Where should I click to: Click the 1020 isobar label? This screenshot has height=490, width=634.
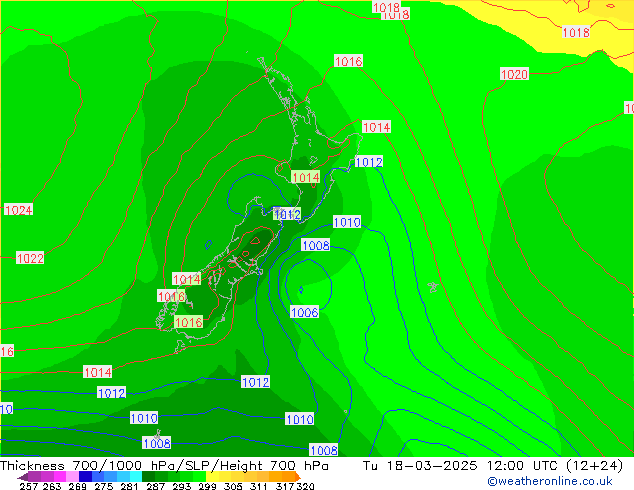click(x=514, y=74)
